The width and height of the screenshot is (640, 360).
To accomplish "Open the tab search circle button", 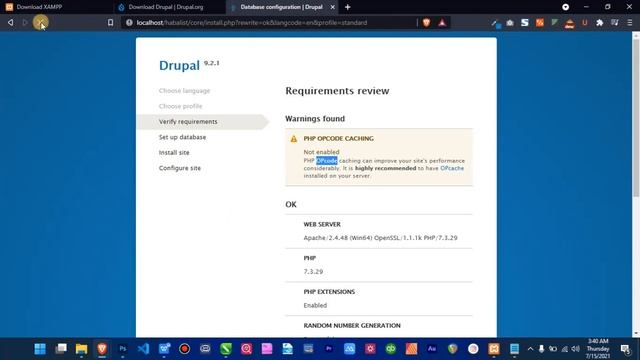I will [x=565, y=7].
